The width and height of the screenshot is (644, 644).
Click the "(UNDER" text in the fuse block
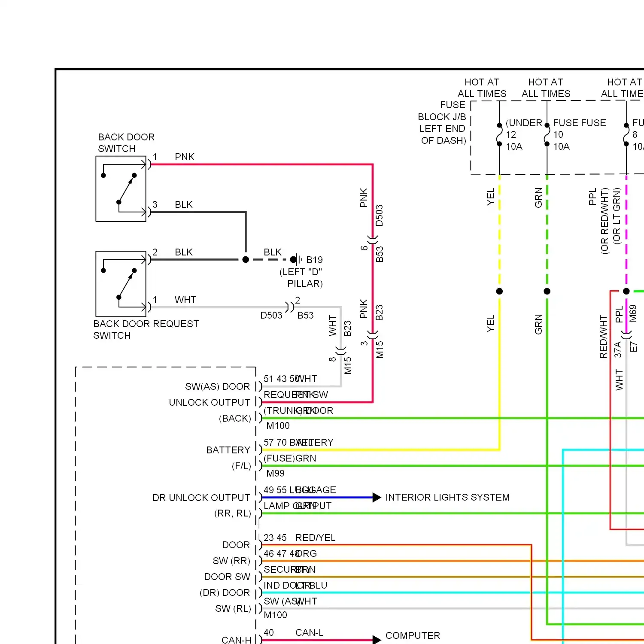click(x=524, y=123)
